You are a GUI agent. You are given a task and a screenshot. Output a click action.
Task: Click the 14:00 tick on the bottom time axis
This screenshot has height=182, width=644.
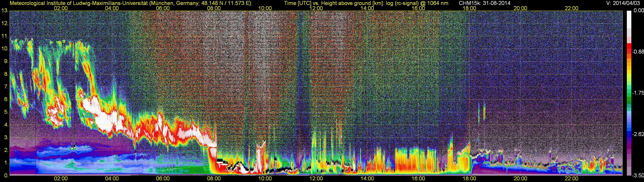367,179
